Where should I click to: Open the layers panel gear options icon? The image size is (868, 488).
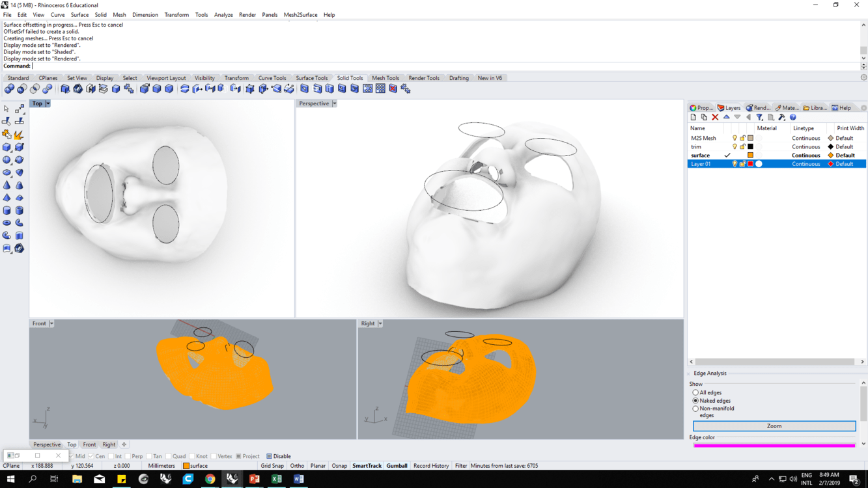pyautogui.click(x=863, y=108)
